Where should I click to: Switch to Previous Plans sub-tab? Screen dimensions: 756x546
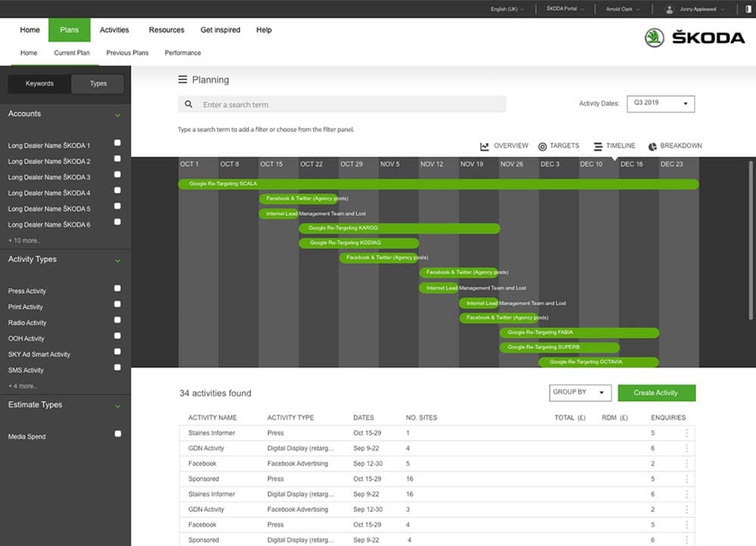[x=127, y=53]
